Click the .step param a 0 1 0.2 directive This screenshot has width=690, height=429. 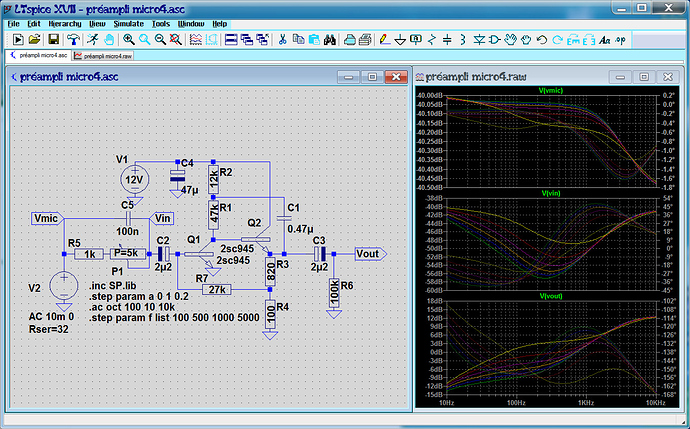pos(139,297)
